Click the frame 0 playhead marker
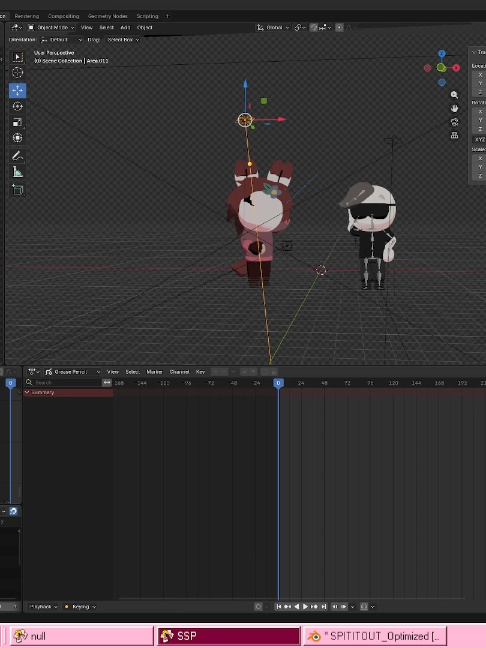 click(x=278, y=383)
